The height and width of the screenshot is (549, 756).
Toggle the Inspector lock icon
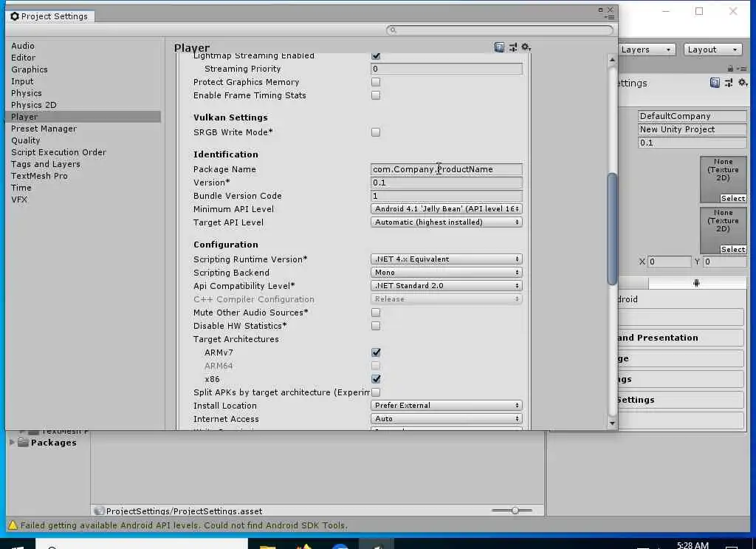tap(730, 69)
